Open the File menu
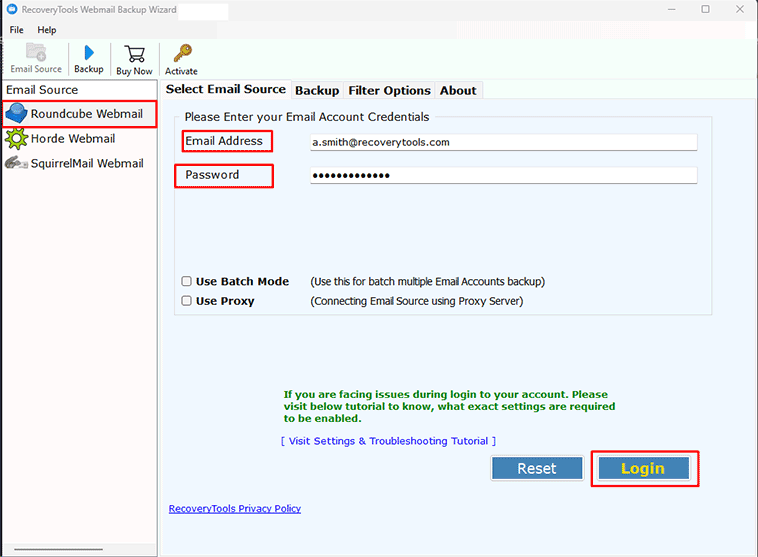The width and height of the screenshot is (758, 557). click(16, 30)
